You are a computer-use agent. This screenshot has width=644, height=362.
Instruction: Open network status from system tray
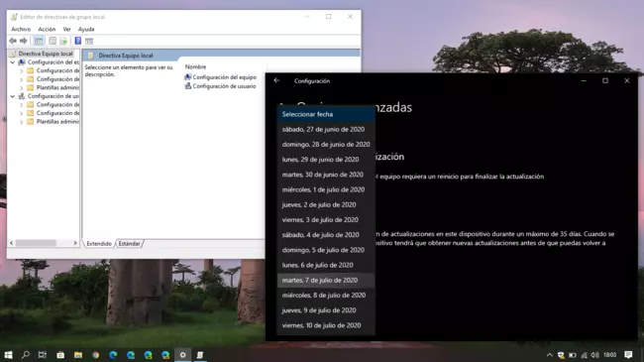click(x=584, y=355)
